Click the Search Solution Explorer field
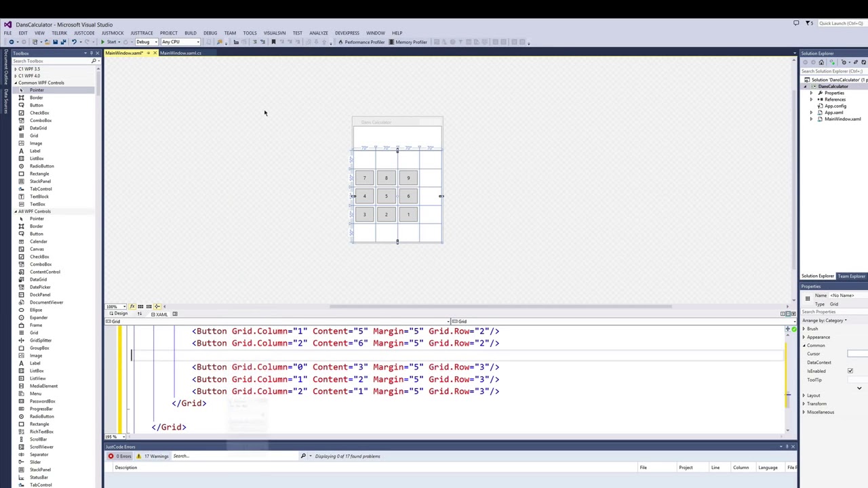Viewport: 868px width, 488px height. pos(834,71)
